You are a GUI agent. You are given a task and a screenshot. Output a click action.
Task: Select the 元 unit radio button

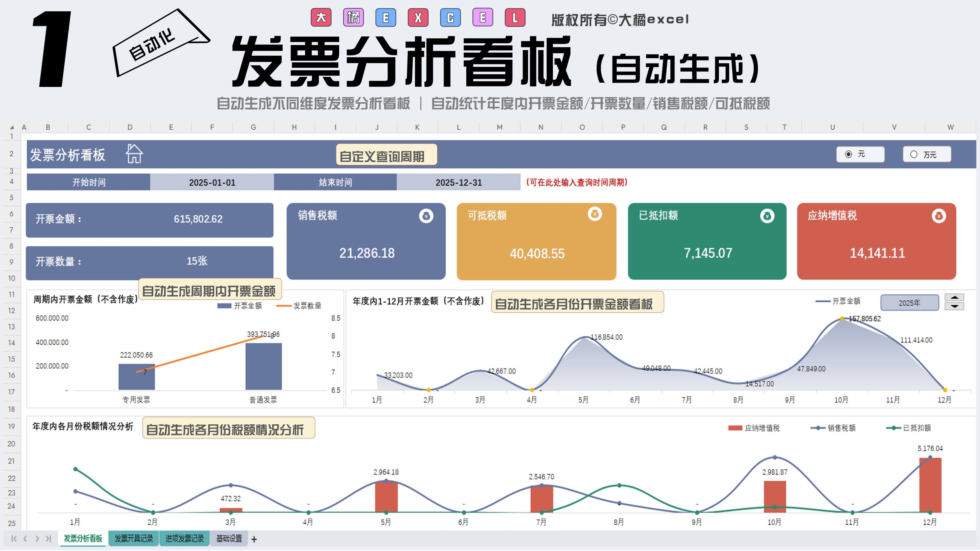848,154
